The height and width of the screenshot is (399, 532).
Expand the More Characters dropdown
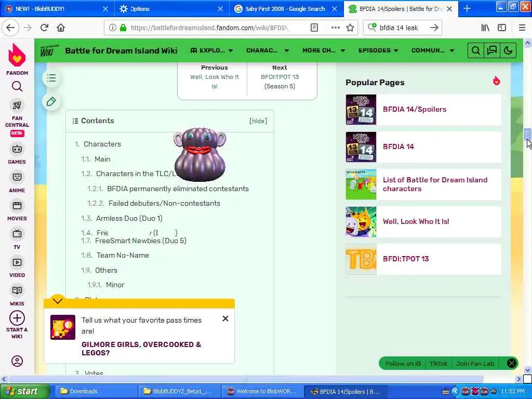[x=324, y=50]
